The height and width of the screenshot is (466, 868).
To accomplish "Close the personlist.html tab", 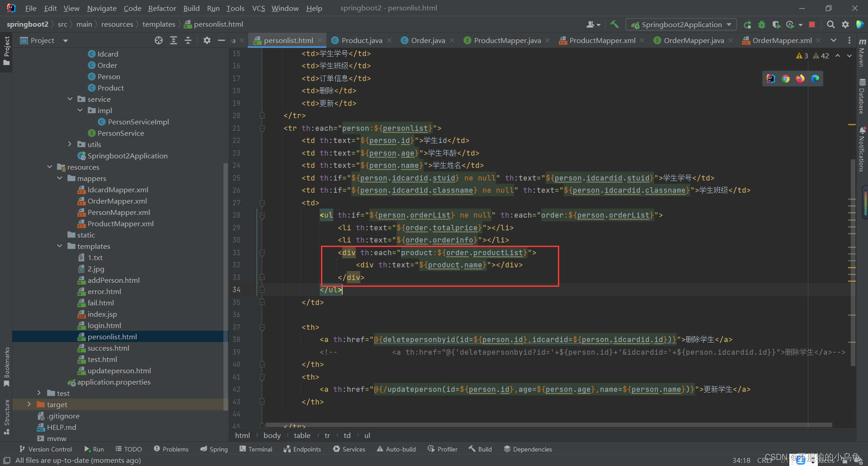I will click(x=320, y=40).
